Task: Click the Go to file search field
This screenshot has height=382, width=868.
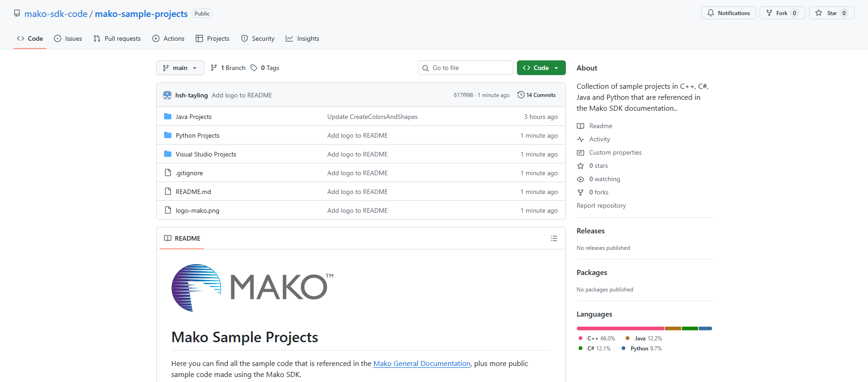Action: 465,68
